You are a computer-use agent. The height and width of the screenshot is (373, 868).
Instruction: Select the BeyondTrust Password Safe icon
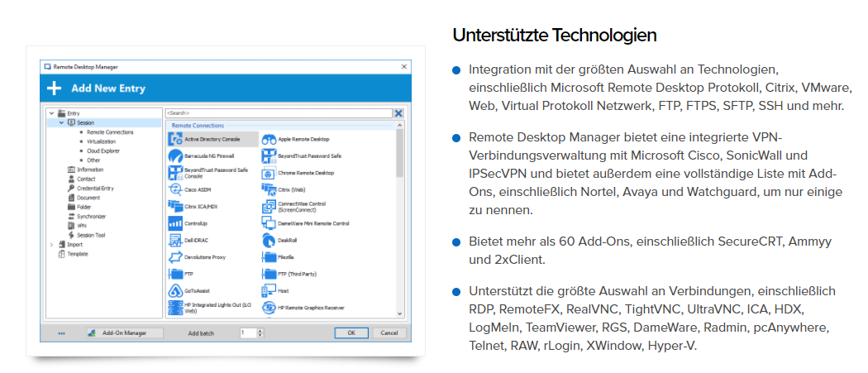coord(269,156)
